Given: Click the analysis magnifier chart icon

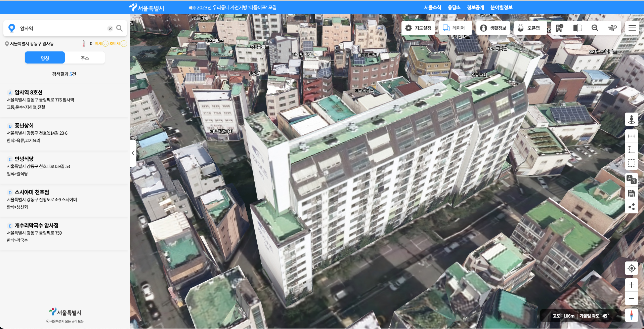Looking at the screenshot, I should point(595,28).
